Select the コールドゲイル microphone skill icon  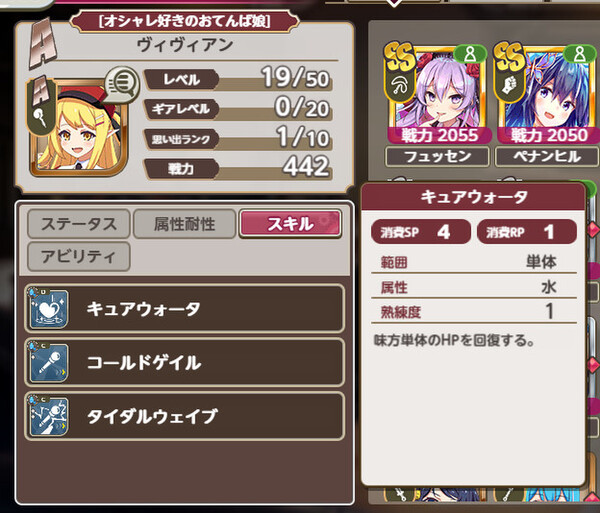(49, 362)
